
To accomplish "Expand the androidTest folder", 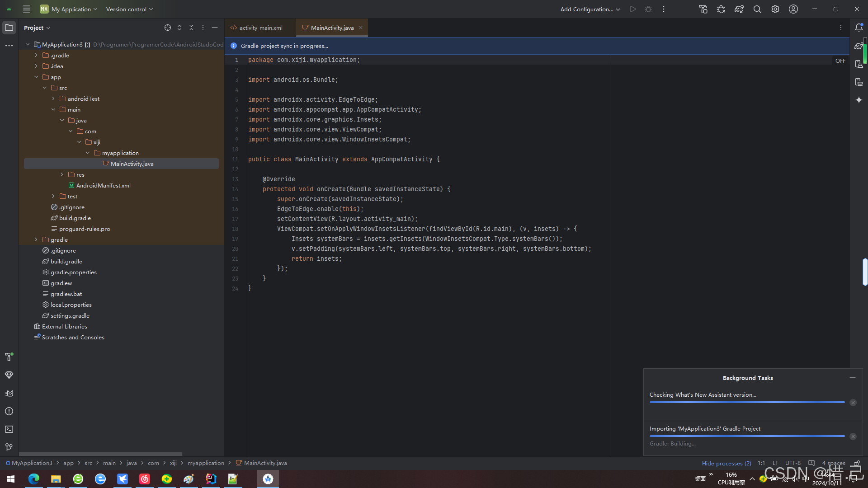I will click(x=53, y=99).
